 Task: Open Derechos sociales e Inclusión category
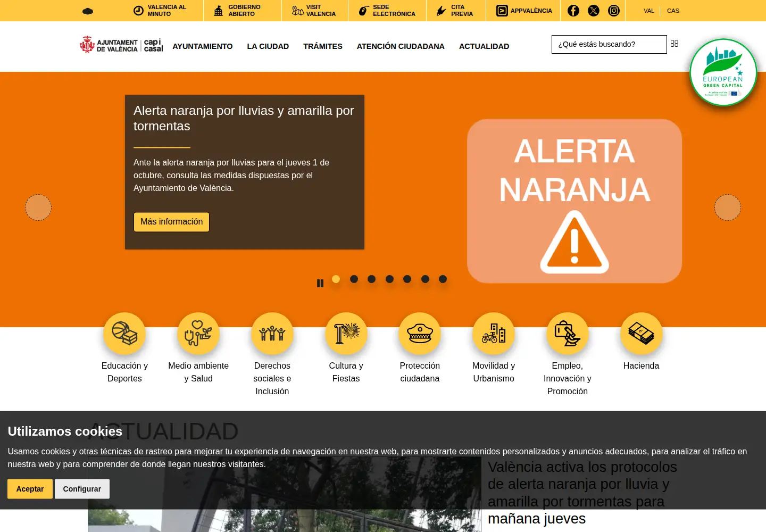pyautogui.click(x=272, y=354)
